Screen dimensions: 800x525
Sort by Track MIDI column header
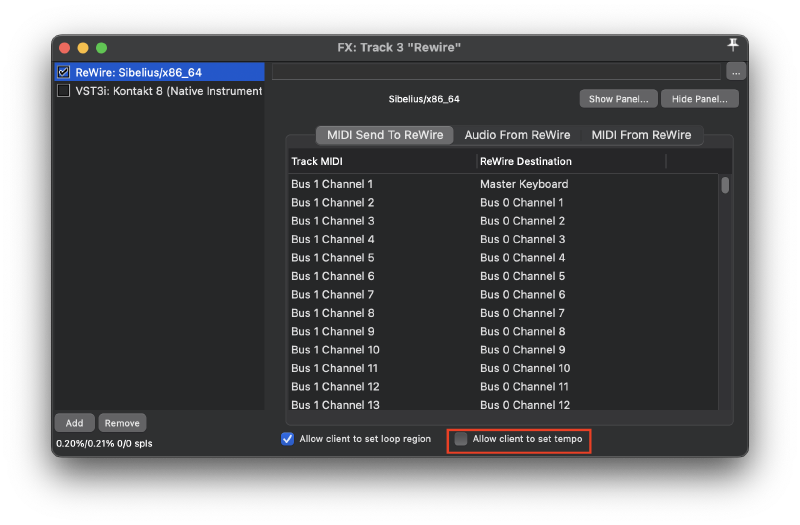click(x=383, y=161)
